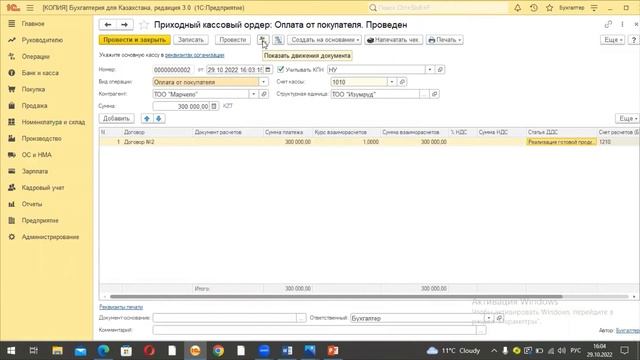This screenshot has width=640, height=360.
Task: Open Microsoft Edge from taskbar
Action: 103,351
